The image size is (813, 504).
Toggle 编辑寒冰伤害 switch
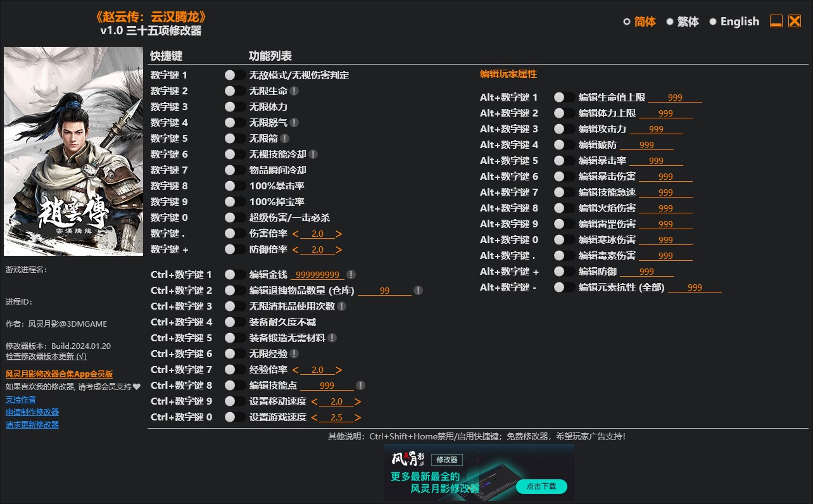click(x=564, y=240)
